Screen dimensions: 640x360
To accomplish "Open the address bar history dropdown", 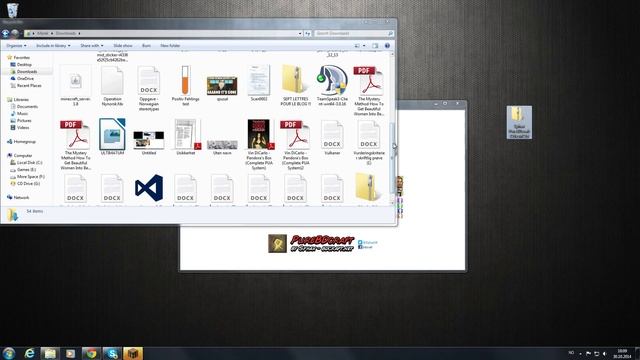I will (x=300, y=33).
